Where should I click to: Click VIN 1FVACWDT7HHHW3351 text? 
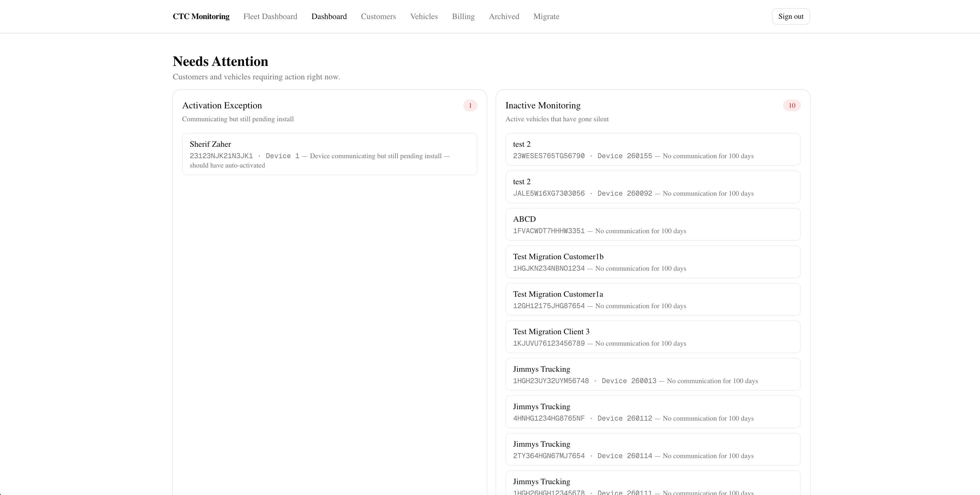(549, 231)
